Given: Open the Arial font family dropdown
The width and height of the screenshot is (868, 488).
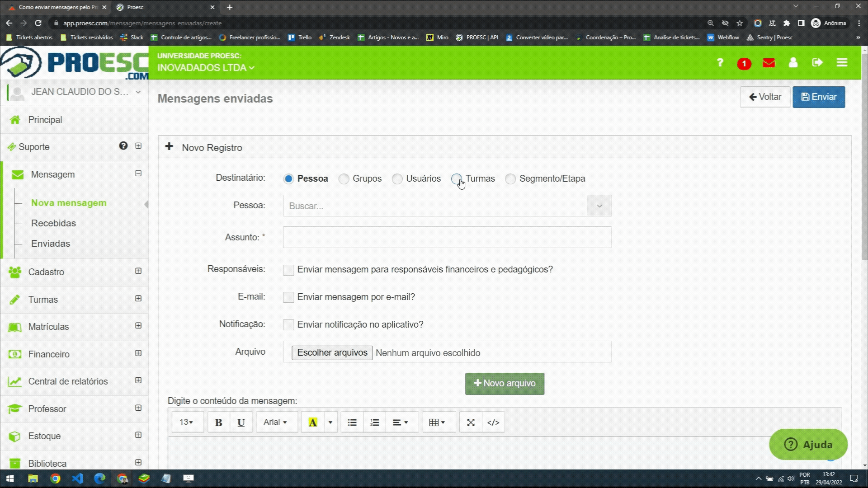Looking at the screenshot, I should [275, 422].
